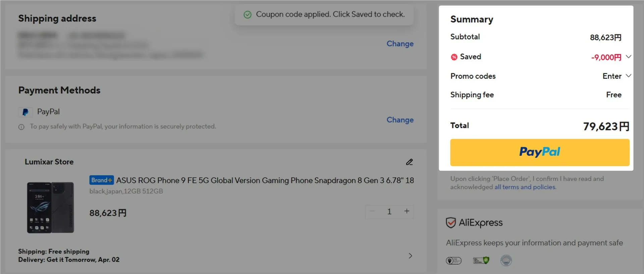
Task: Change the shipping address
Action: coord(400,44)
